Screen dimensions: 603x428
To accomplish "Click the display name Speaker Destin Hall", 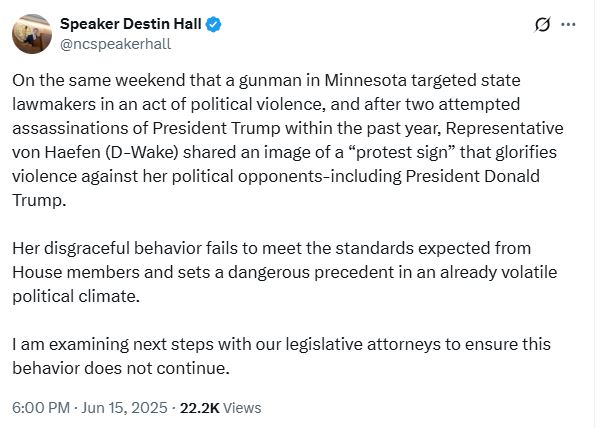I will point(131,24).
